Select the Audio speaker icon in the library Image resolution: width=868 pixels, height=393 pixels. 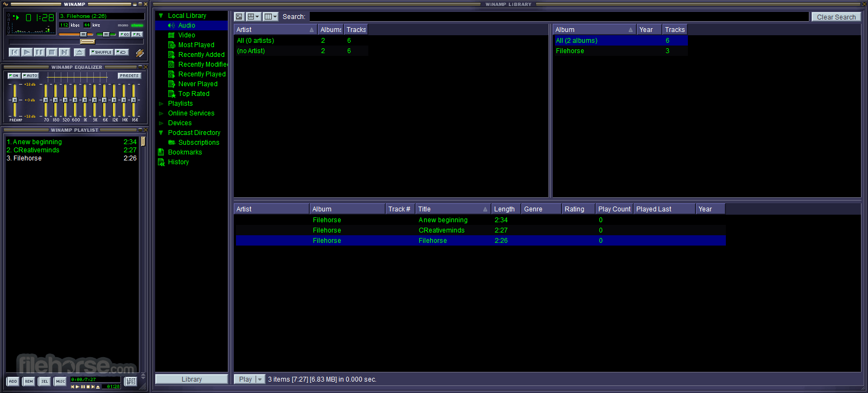coord(171,25)
